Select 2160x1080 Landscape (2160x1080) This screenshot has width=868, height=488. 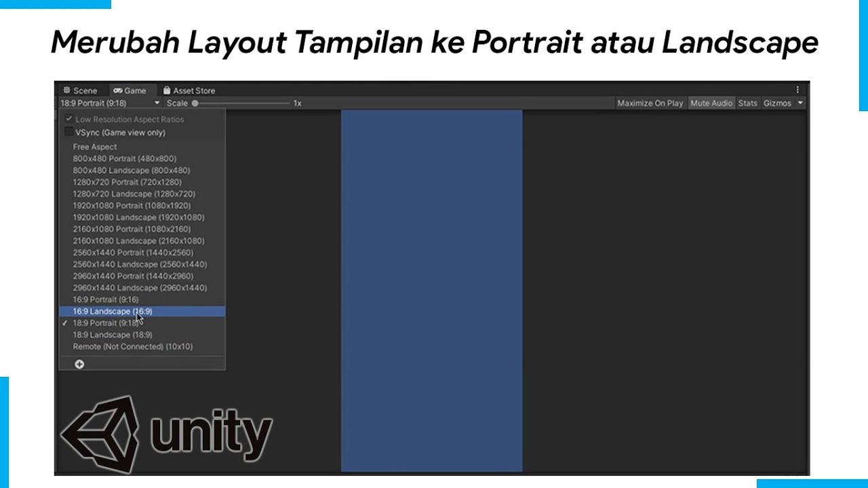[x=142, y=241]
